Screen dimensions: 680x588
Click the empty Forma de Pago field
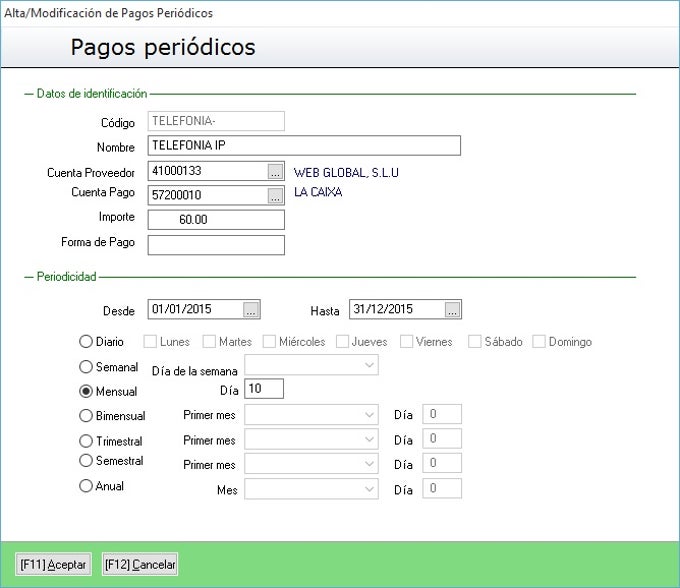[216, 245]
